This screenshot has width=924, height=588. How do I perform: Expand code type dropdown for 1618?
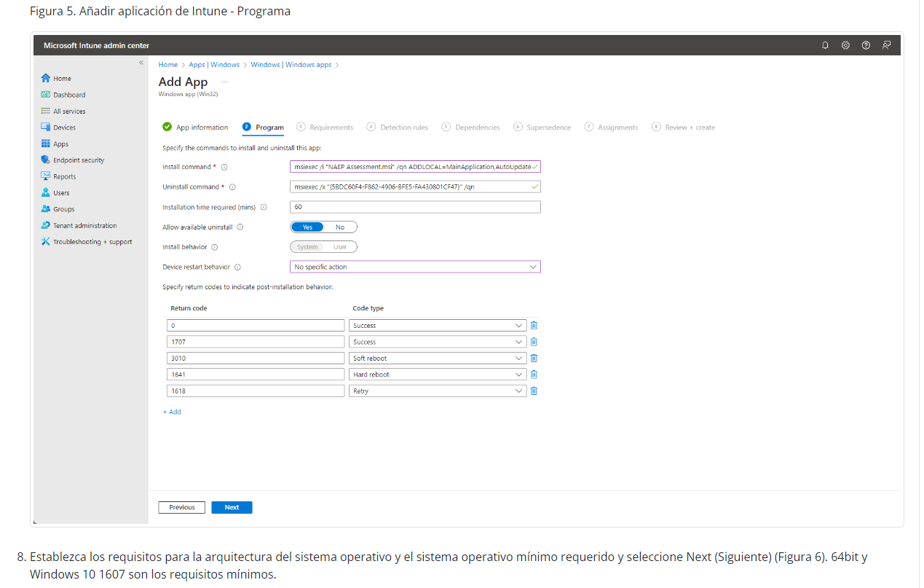coord(438,391)
